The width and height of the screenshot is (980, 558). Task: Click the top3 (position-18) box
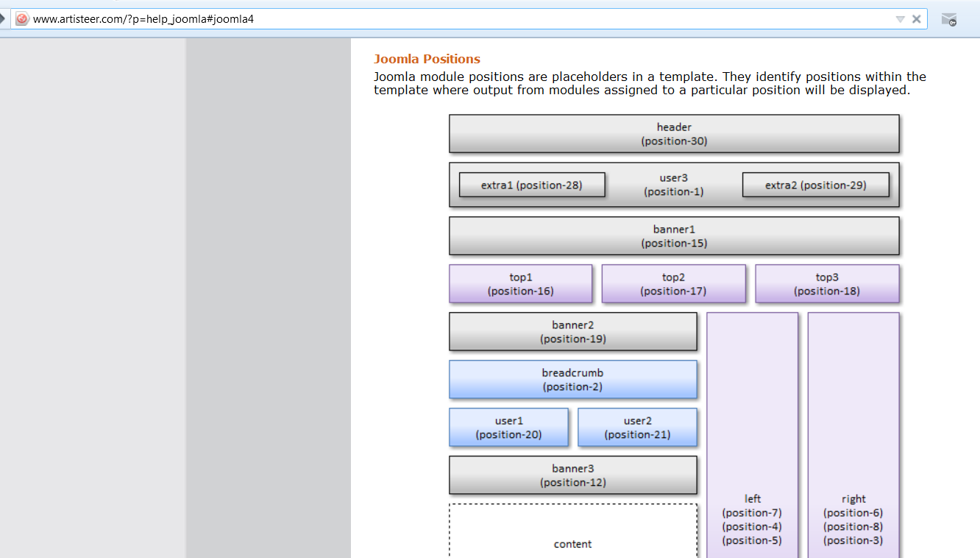pyautogui.click(x=827, y=284)
